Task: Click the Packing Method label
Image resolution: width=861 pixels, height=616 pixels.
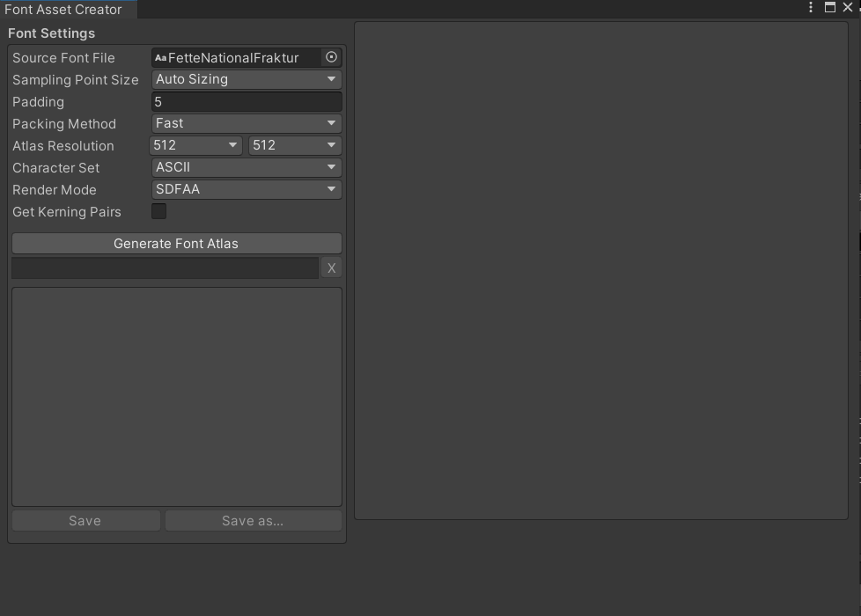Action: (x=64, y=123)
